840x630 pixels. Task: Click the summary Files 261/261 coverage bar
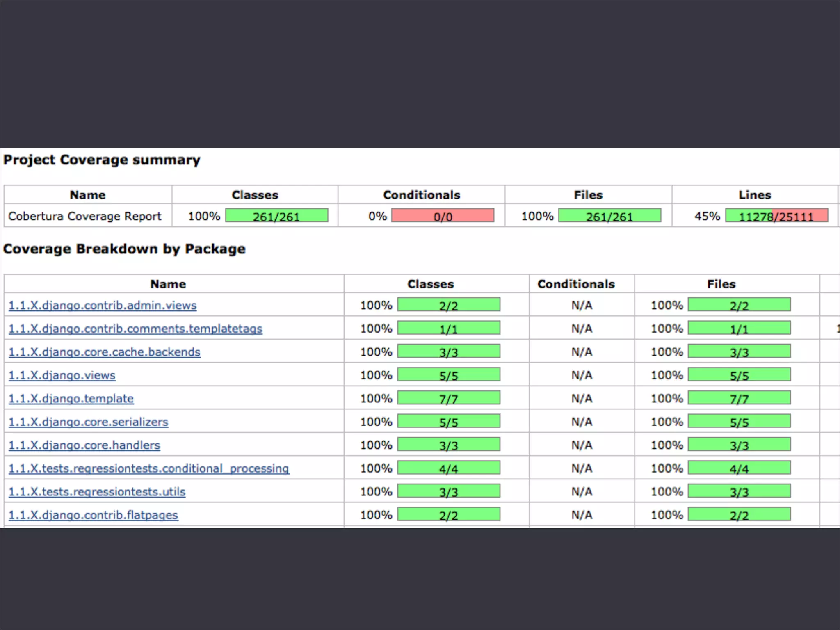[x=609, y=216]
